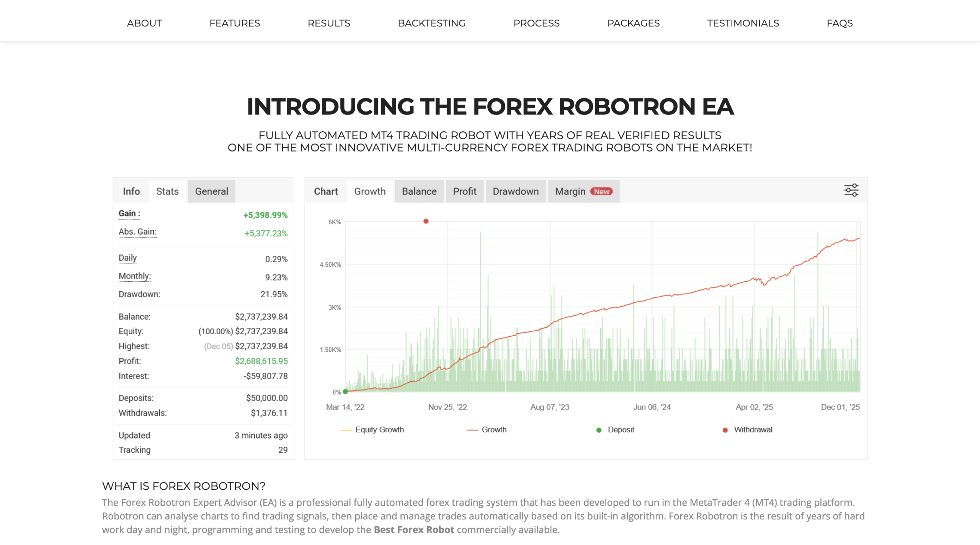Click the green deposit dot at chart origin
Image resolution: width=980 pixels, height=545 pixels.
pos(345,392)
